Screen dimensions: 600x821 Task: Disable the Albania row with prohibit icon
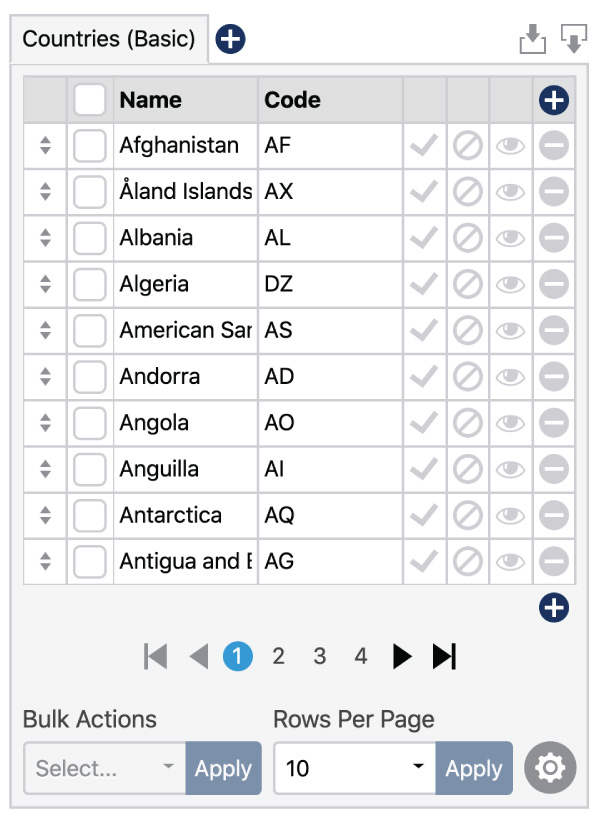(x=466, y=237)
